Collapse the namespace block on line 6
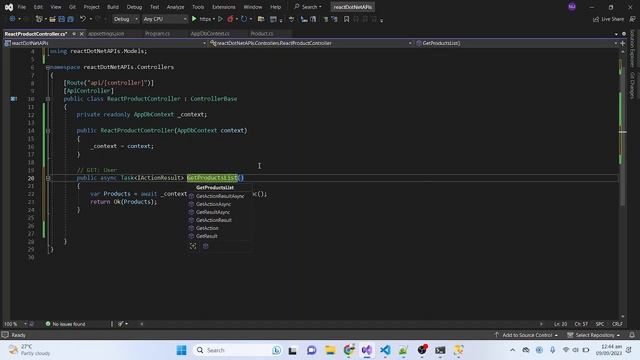The width and height of the screenshot is (640, 360). point(48,67)
